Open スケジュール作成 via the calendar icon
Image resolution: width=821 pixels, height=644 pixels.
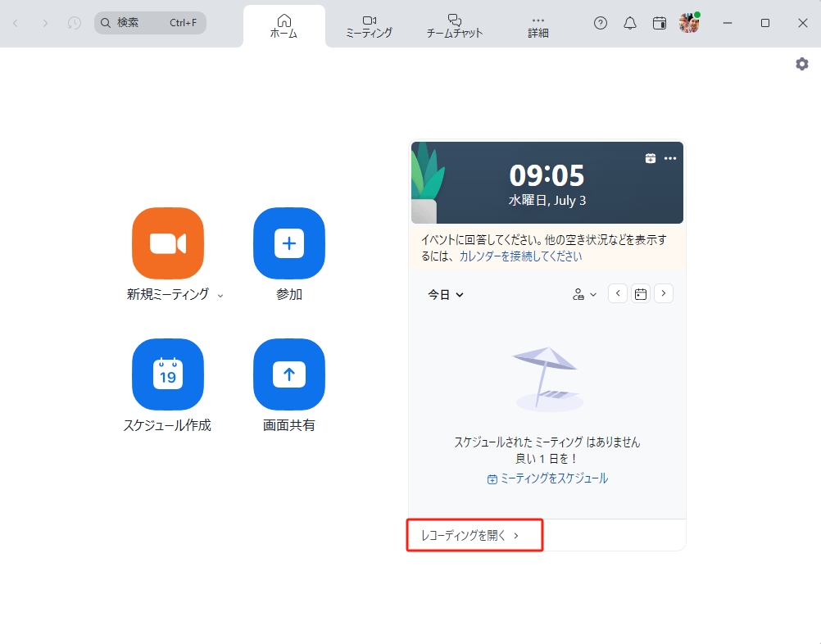tap(167, 374)
